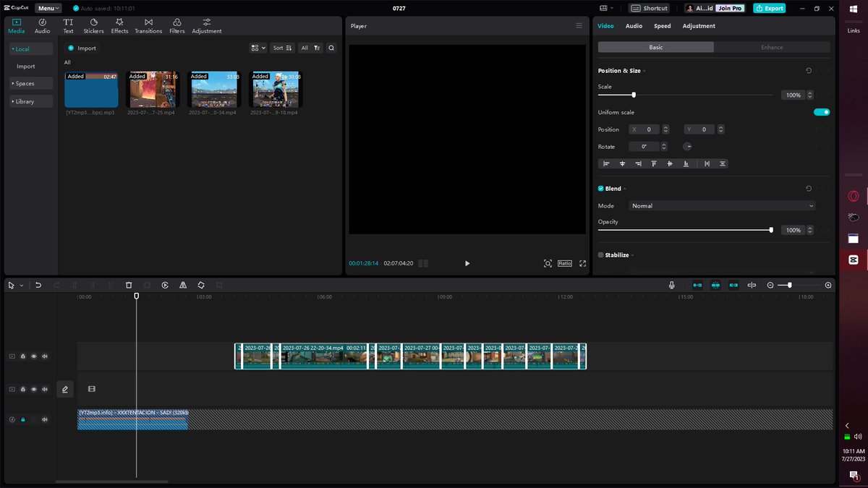Switch to the Audio tab in inspector

pyautogui.click(x=634, y=26)
